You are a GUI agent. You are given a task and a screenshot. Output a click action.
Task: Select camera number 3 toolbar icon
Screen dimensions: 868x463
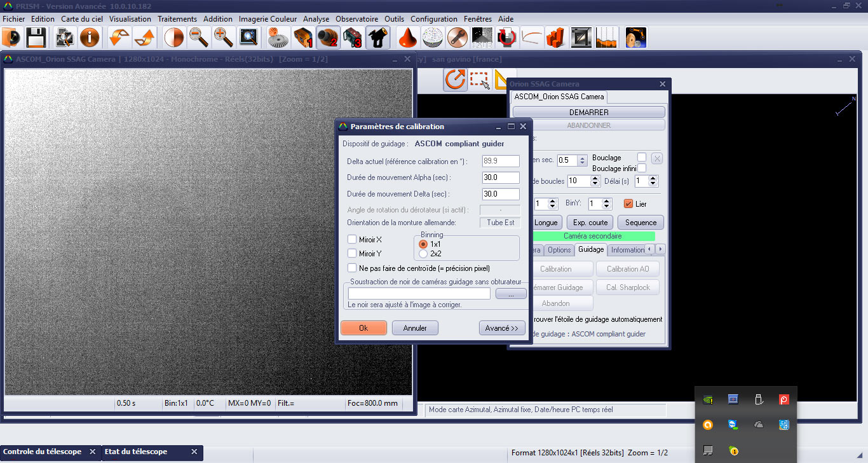(352, 38)
